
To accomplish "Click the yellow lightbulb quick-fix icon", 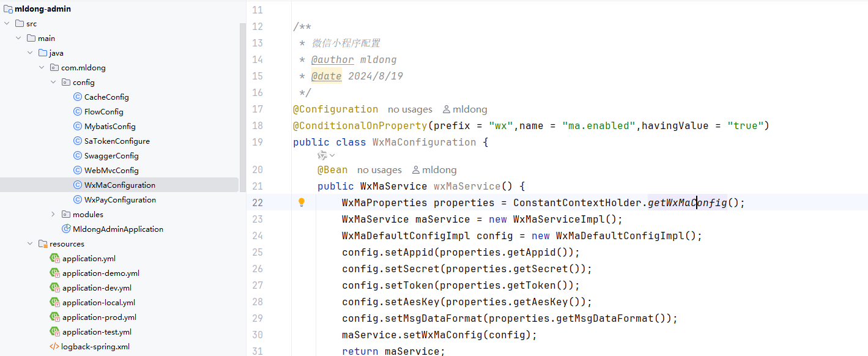I will click(x=301, y=202).
